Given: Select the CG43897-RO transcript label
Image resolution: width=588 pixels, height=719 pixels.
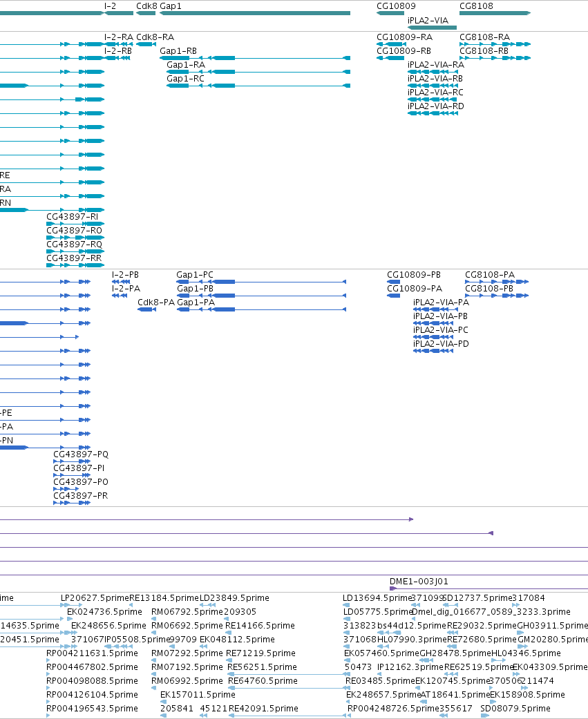Looking at the screenshot, I should point(75,230).
